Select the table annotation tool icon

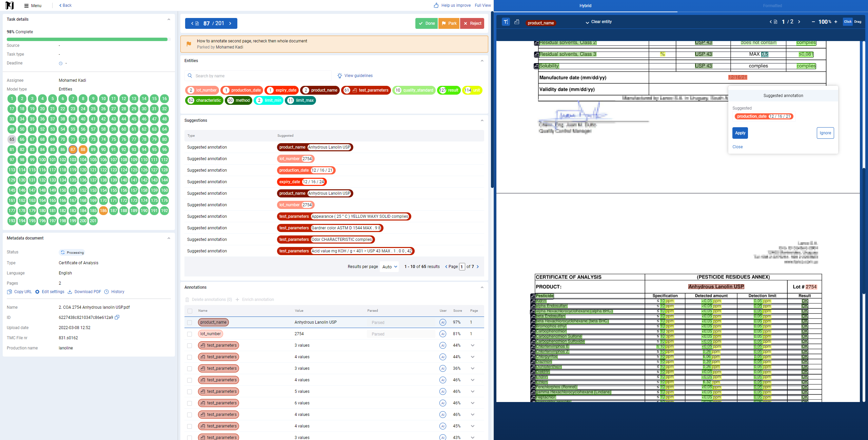point(517,22)
